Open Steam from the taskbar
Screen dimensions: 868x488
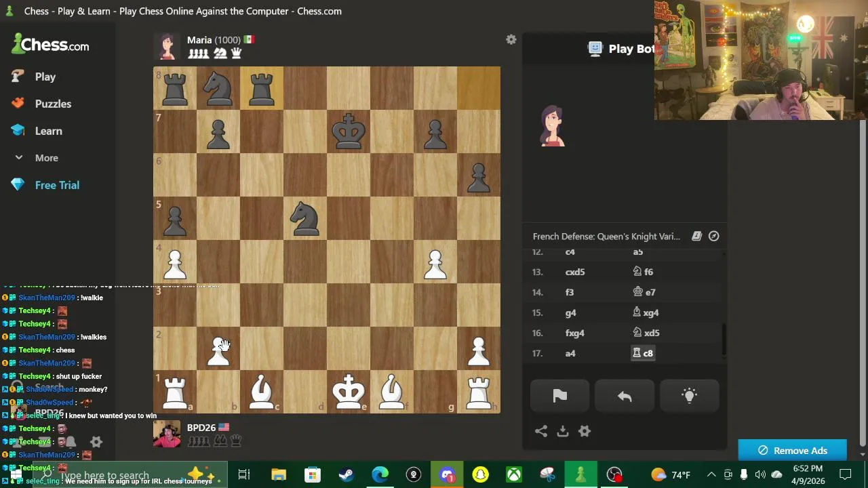pos(346,474)
